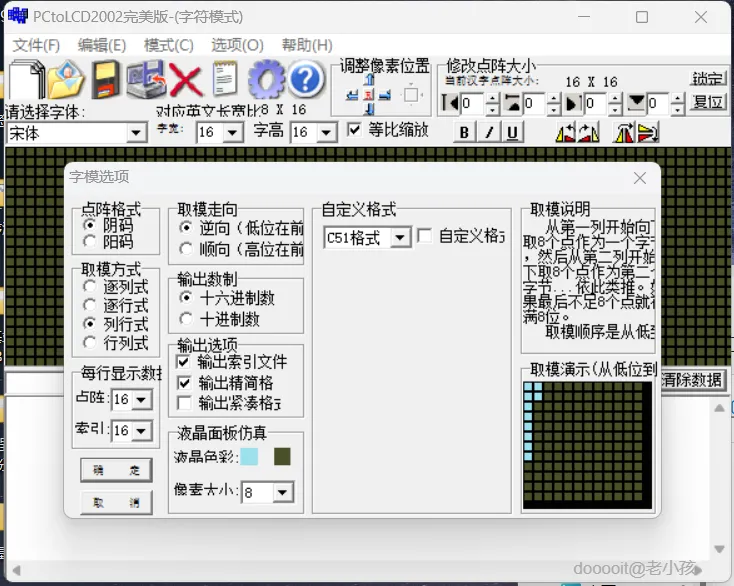Screen dimensions: 734x586
Task: Toggle bold with the B icon
Action: pyautogui.click(x=464, y=132)
